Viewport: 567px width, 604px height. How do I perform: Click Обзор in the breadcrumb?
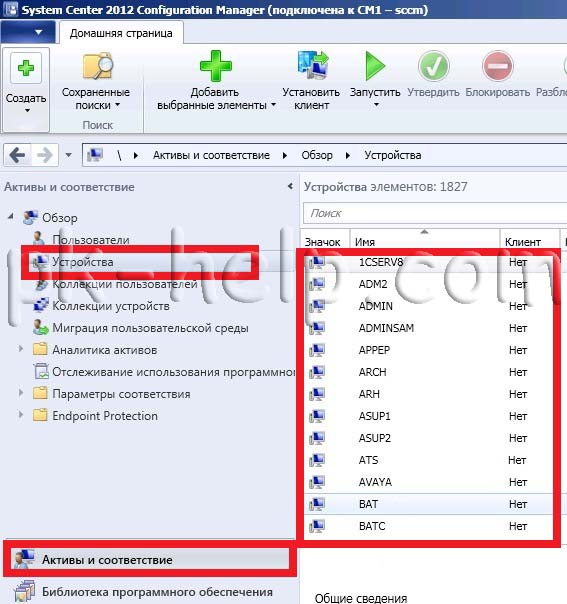pyautogui.click(x=317, y=155)
